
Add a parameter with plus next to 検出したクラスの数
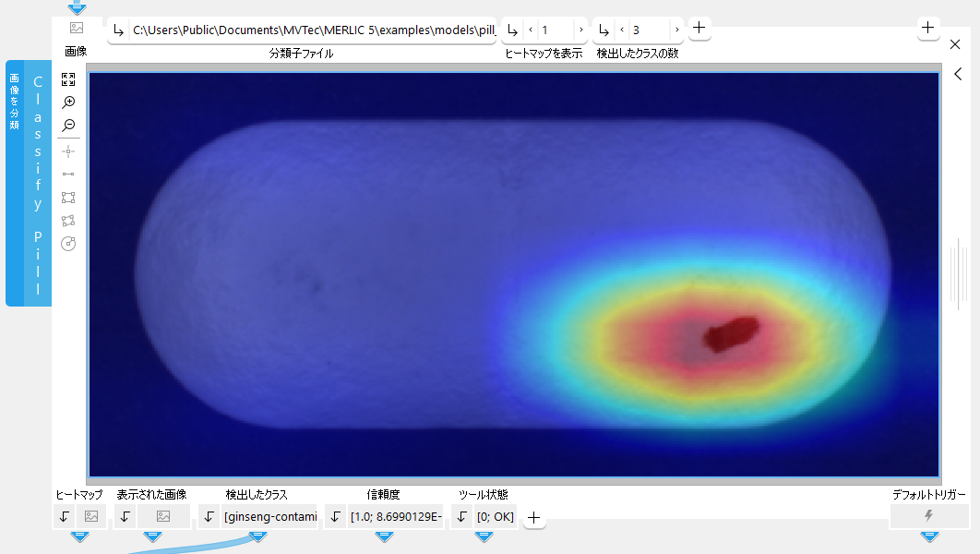point(699,29)
